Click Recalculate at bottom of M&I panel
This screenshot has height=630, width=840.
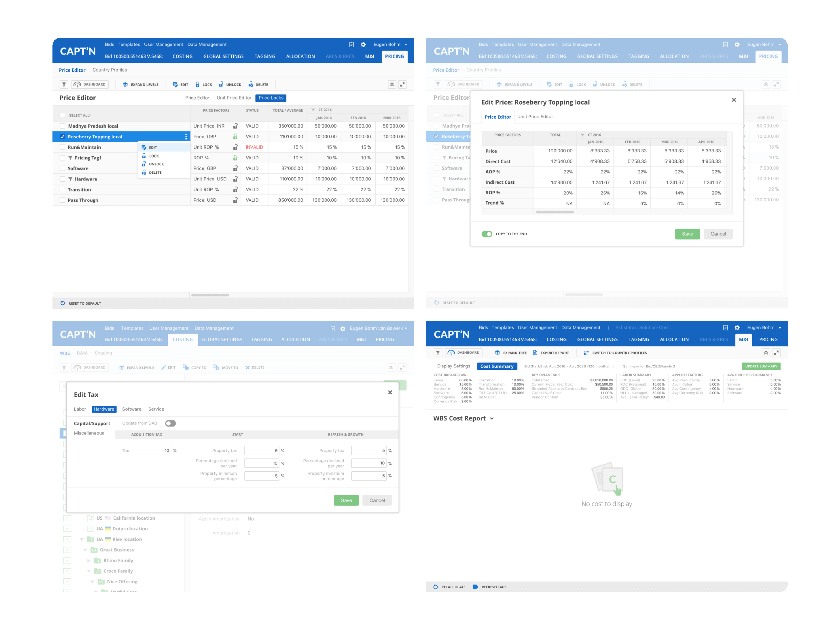[x=449, y=587]
